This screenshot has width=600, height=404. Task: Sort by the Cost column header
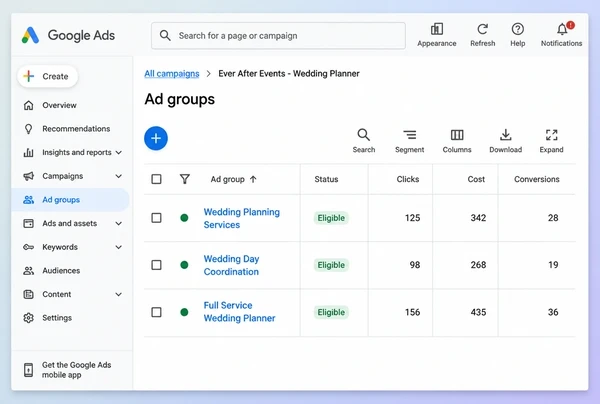pyautogui.click(x=476, y=179)
